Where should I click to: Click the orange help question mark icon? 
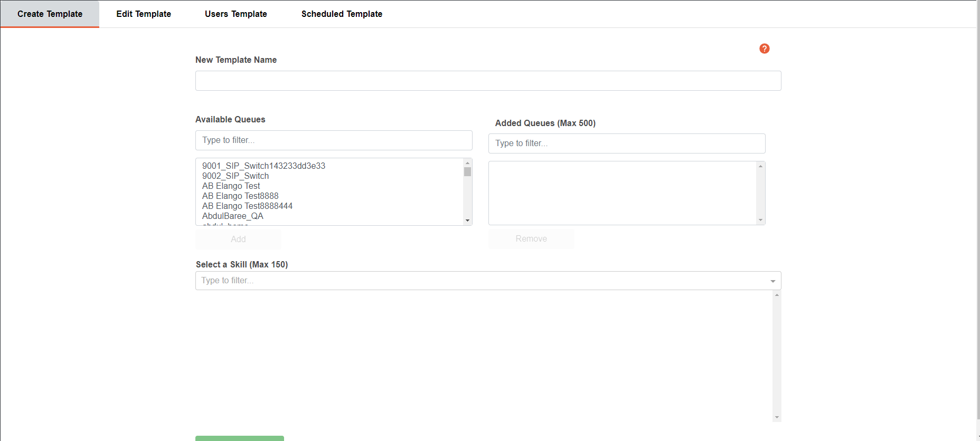point(764,49)
